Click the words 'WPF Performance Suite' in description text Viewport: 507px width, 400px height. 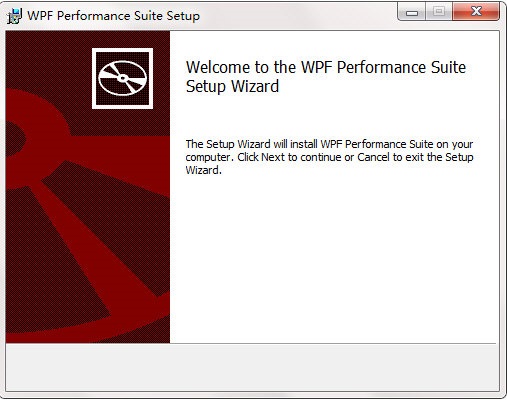(377, 144)
